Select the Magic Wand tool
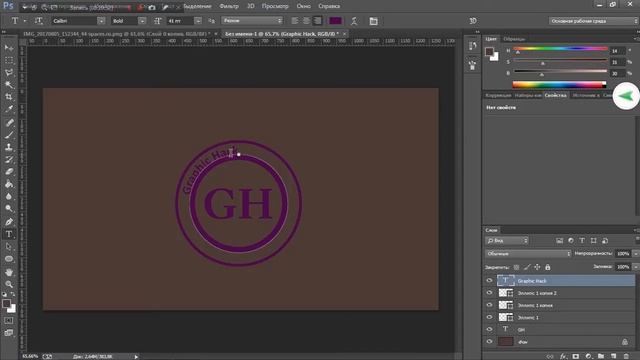This screenshot has height=360, width=640. pos(9,85)
